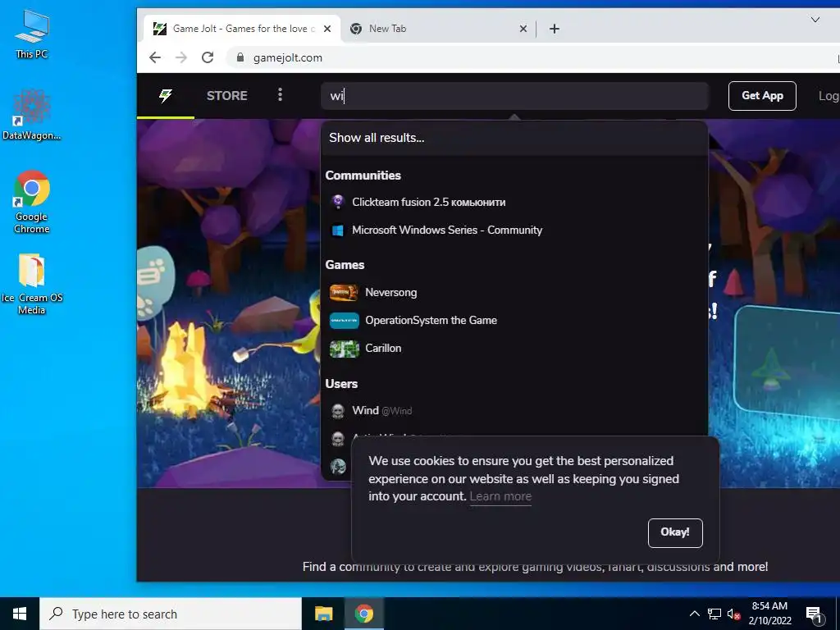The image size is (840, 630).
Task: Click the Neversong game thumbnail
Action: tap(344, 293)
